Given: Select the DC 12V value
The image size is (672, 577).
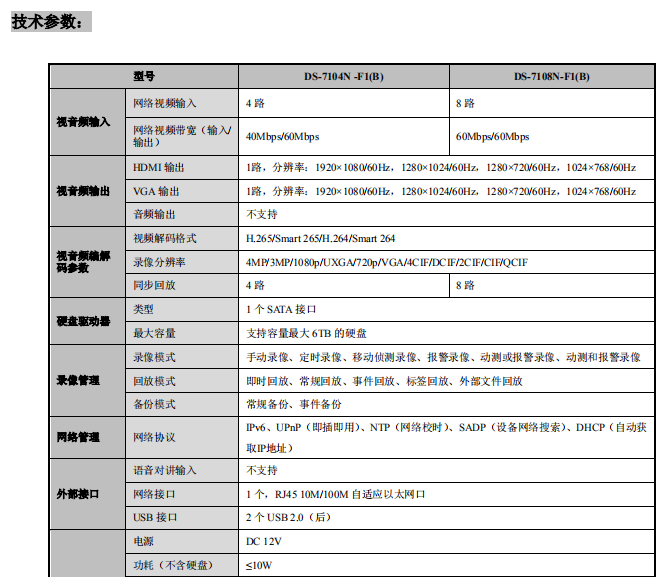Looking at the screenshot, I should point(264,541).
